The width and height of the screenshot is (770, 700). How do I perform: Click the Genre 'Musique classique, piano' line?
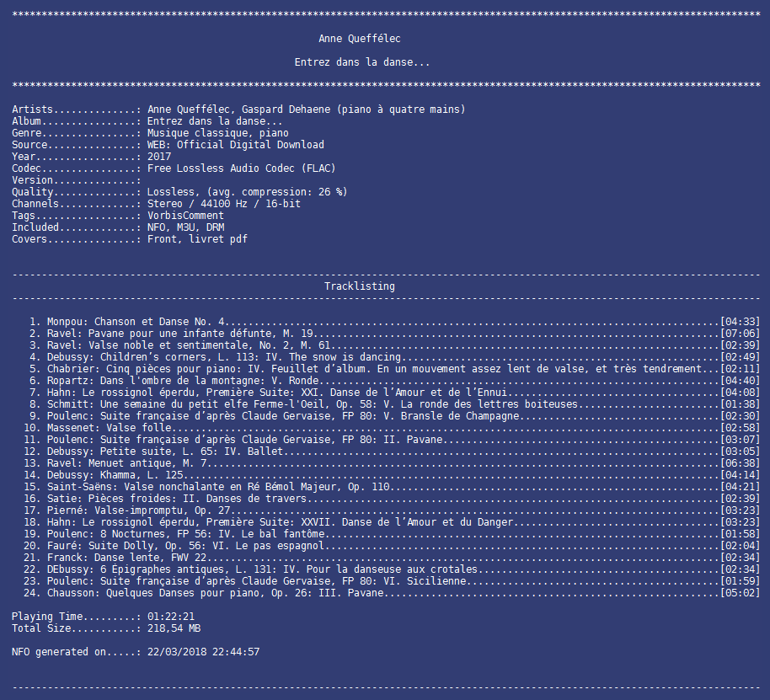coord(150,133)
